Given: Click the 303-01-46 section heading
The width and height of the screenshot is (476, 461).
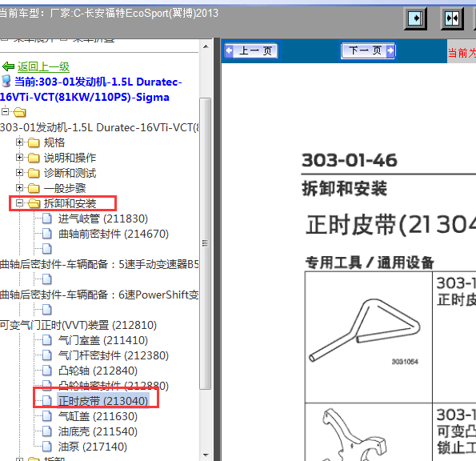Looking at the screenshot, I should [x=349, y=160].
